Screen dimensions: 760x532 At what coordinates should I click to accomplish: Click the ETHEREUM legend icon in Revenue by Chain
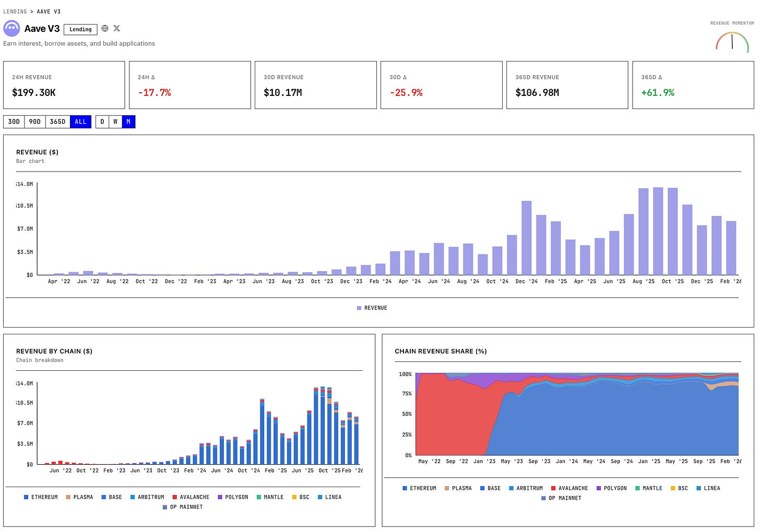click(26, 498)
